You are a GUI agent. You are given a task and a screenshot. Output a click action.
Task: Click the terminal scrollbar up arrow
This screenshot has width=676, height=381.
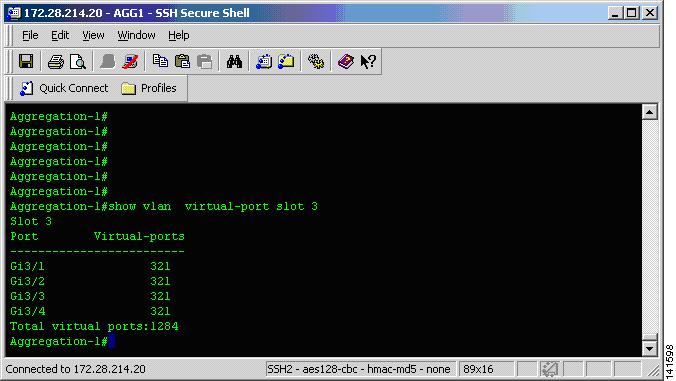pos(649,112)
